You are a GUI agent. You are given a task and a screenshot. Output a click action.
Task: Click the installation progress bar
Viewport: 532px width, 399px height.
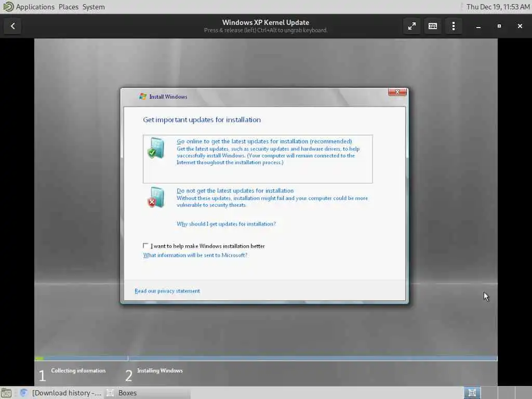266,358
